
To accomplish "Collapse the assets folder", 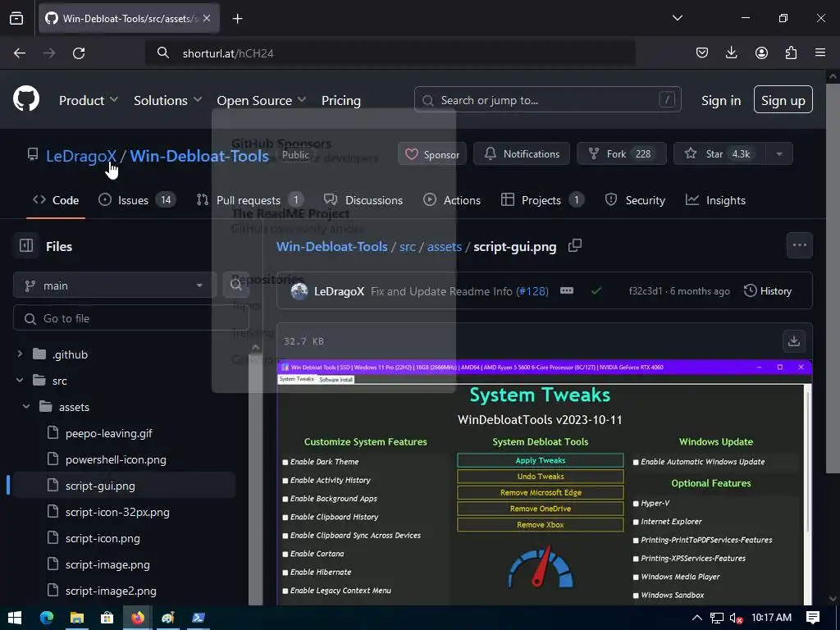I will point(26,407).
